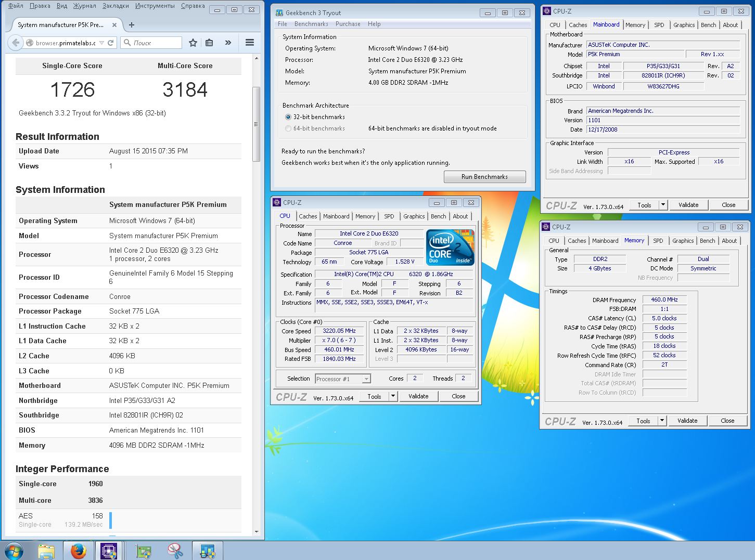Switch to CPU-Z in the taskbar

(x=108, y=552)
